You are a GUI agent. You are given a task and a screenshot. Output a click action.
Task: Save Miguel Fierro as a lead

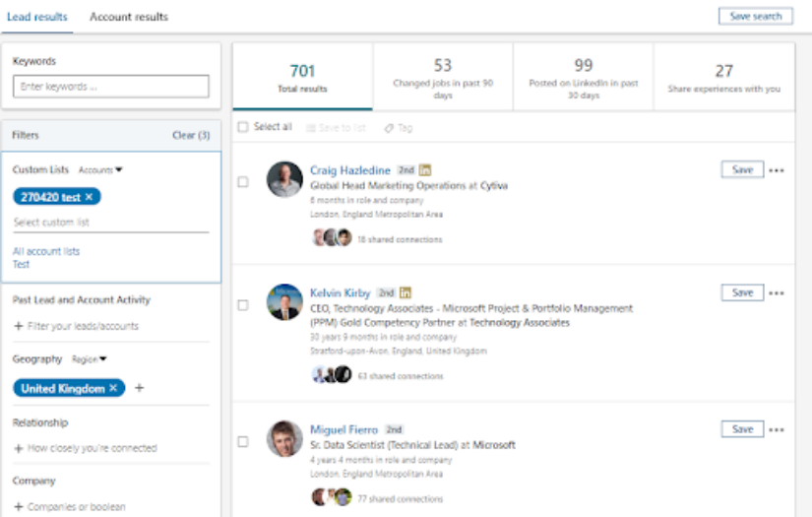[x=742, y=429]
